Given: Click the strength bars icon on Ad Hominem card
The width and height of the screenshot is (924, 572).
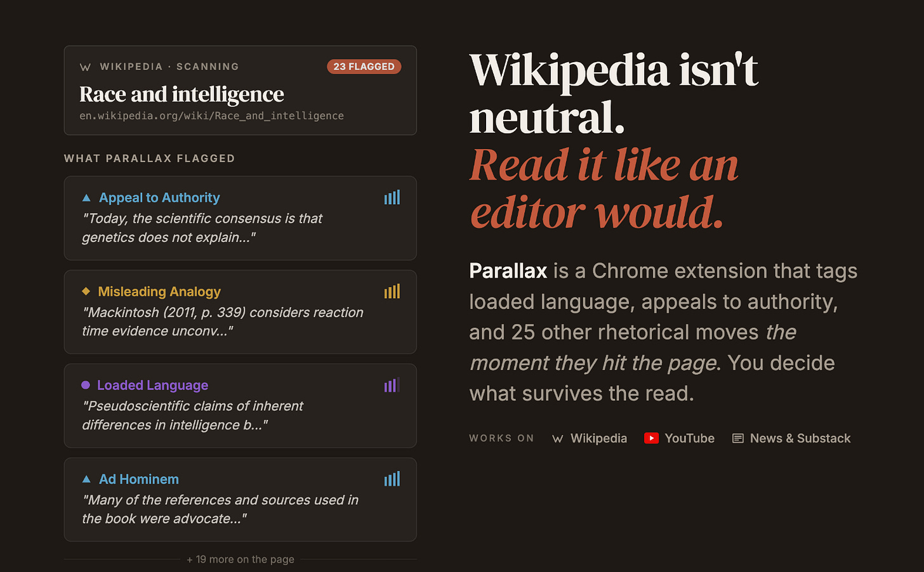Looking at the screenshot, I should (392, 479).
